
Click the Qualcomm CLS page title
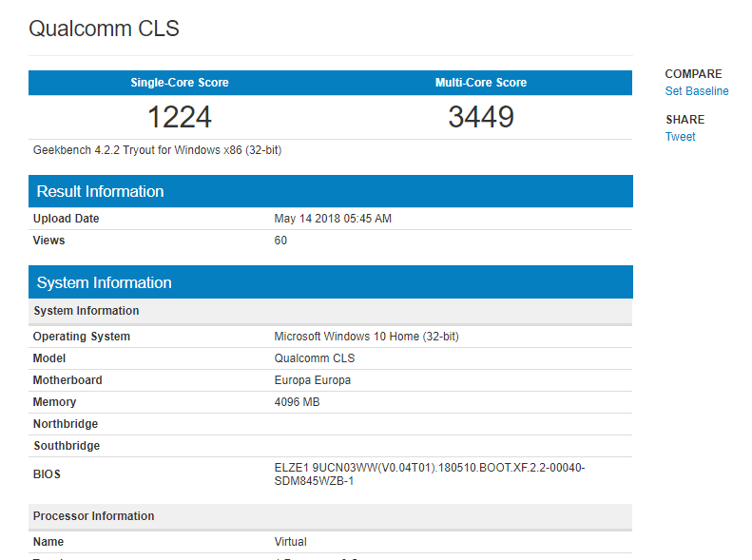[x=104, y=29]
